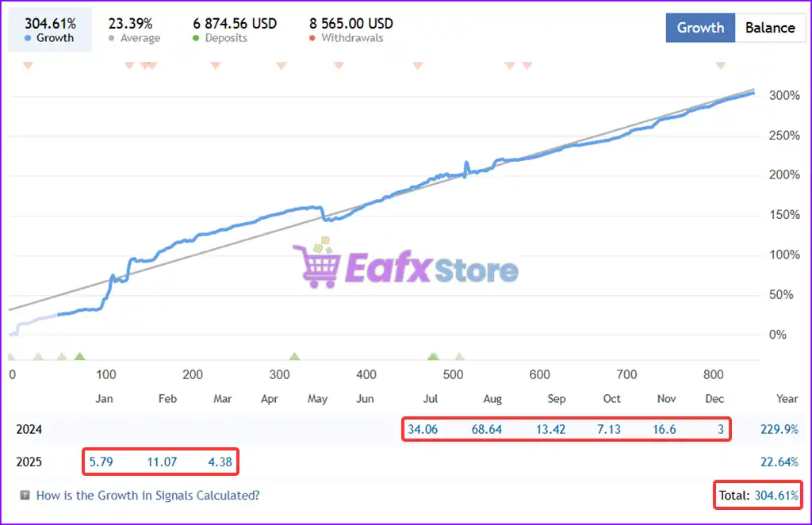Click the green dot next to Deposits legend
812x525 pixels.
pyautogui.click(x=196, y=38)
